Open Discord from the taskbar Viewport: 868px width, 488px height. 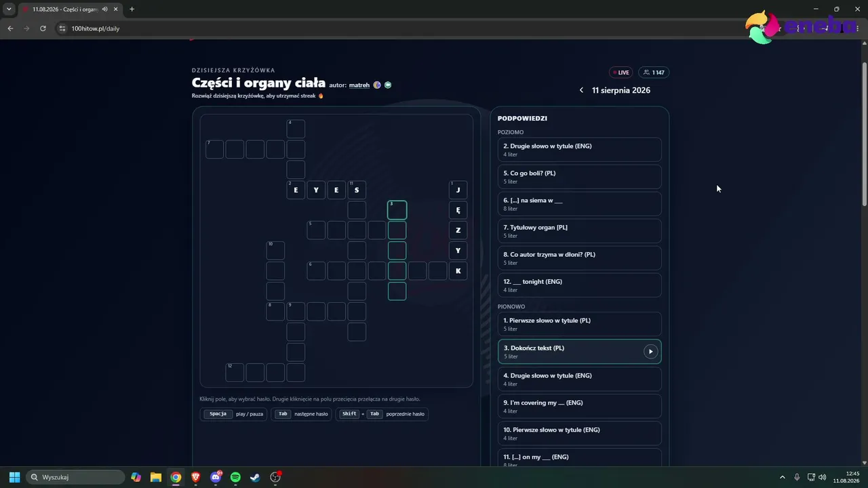coord(216,477)
